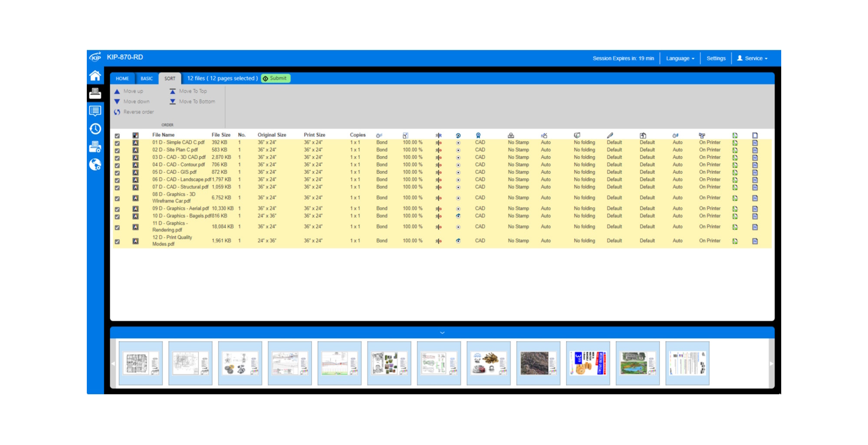The image size is (868, 445).
Task: Open the printer settings gear icon in sidebar
Action: (95, 147)
